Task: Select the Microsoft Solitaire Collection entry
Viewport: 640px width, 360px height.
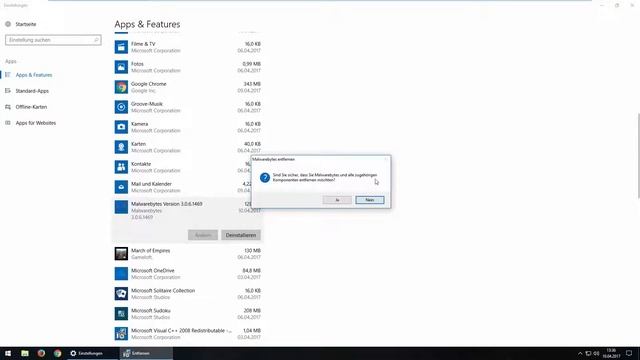Action: (188, 293)
